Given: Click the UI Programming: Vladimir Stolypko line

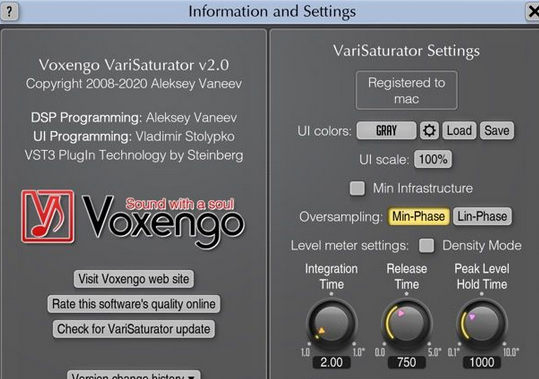Looking at the screenshot, I should tap(134, 136).
